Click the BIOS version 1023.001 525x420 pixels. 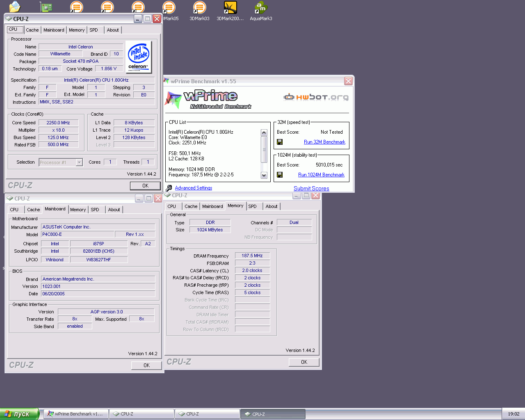click(98, 286)
